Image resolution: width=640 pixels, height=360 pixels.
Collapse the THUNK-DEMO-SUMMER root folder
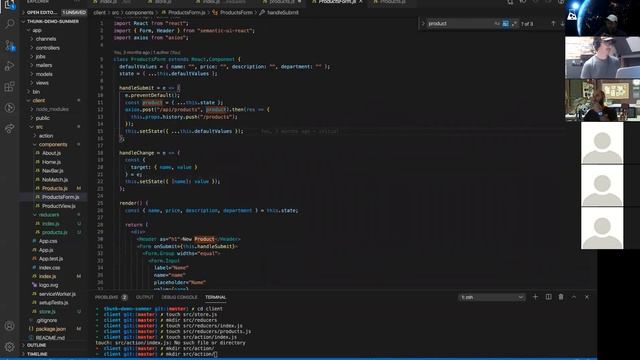[x=54, y=21]
